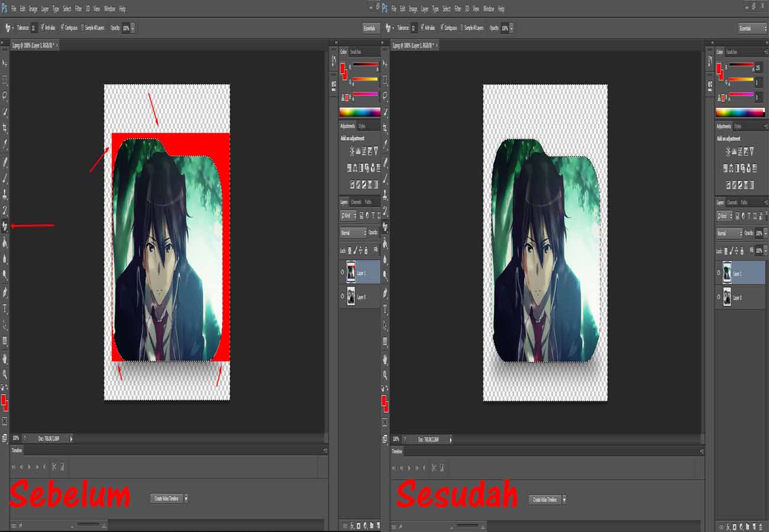Screen dimensions: 769x532
Task: Select the Crop tool in the Sebelum window
Action: coord(5,128)
